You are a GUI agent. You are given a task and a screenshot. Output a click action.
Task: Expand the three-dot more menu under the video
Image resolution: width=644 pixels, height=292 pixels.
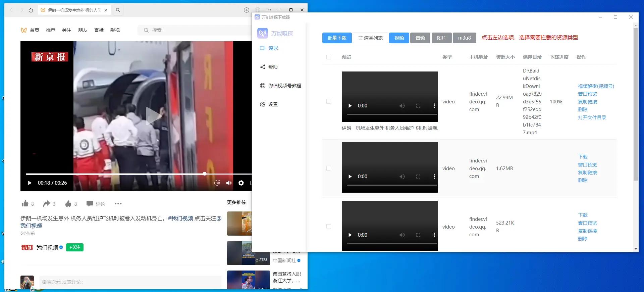tap(118, 203)
